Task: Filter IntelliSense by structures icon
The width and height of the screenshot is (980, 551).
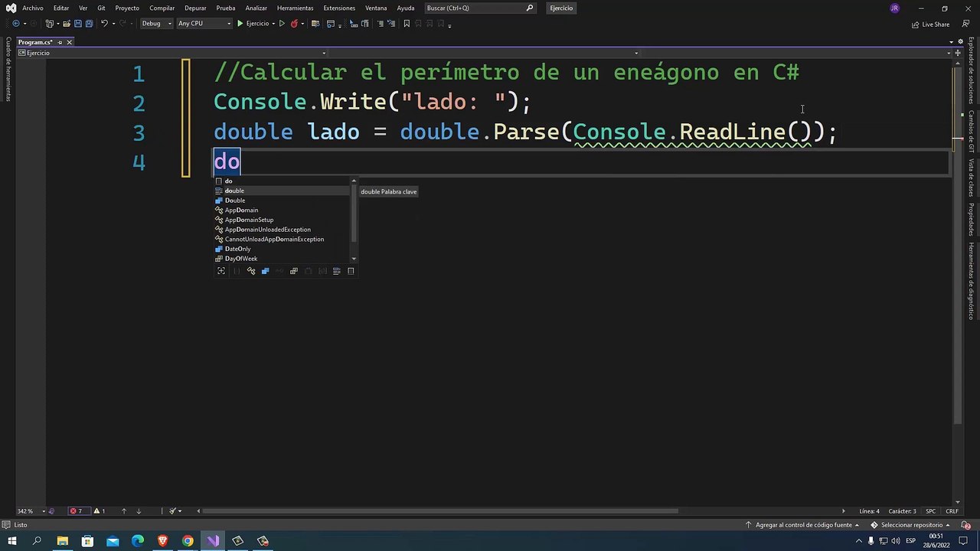Action: [x=265, y=271]
